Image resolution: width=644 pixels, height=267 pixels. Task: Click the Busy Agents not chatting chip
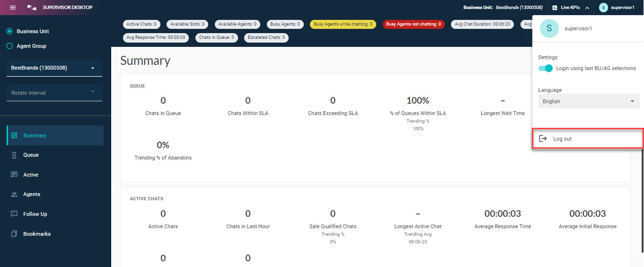pyautogui.click(x=413, y=24)
